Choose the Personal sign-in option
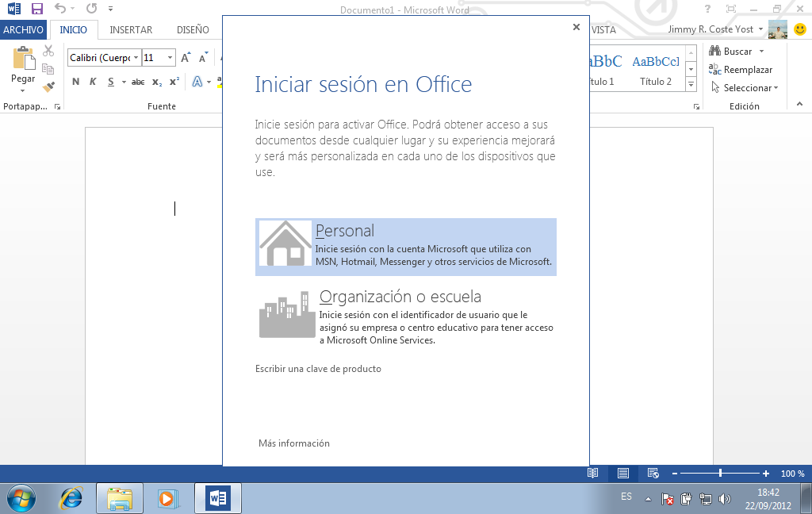 [x=406, y=247]
